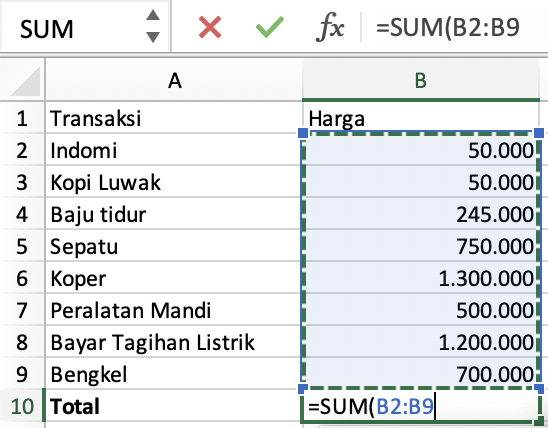The width and height of the screenshot is (548, 428).
Task: Click the Indomi cell
Action: point(174,150)
